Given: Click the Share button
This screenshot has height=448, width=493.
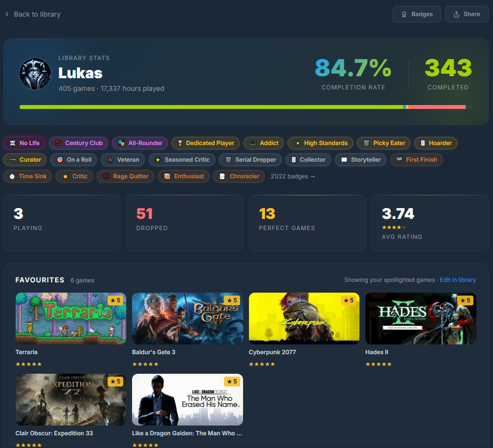Looking at the screenshot, I should point(467,14).
